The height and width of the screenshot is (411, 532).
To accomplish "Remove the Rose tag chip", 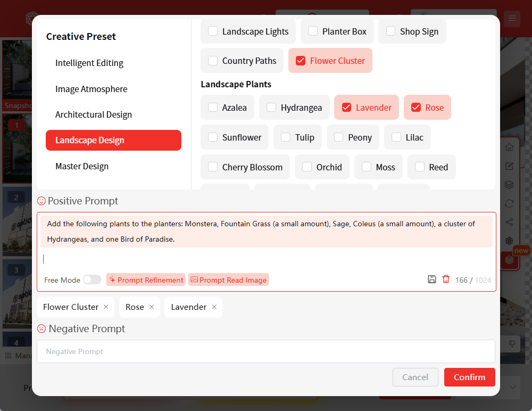I will point(152,307).
